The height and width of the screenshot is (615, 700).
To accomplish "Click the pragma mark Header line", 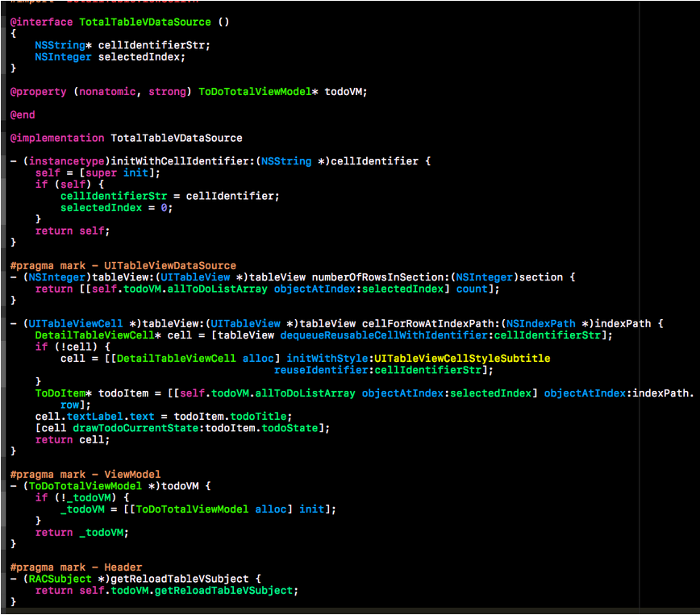I will coord(76,567).
